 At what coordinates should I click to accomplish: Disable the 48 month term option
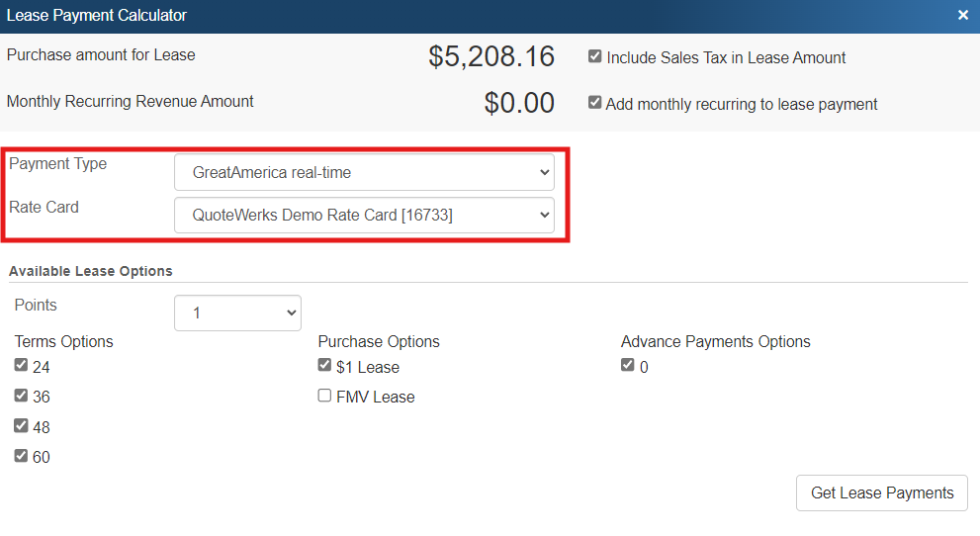tap(21, 426)
